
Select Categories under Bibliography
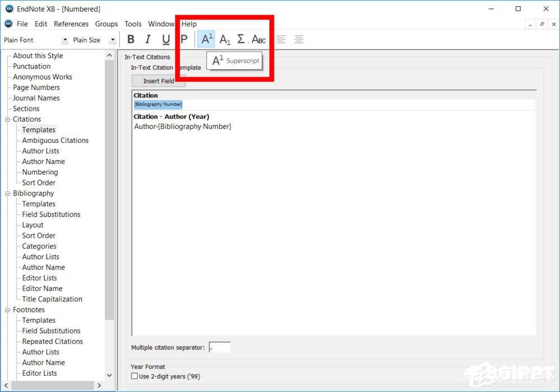(x=39, y=246)
